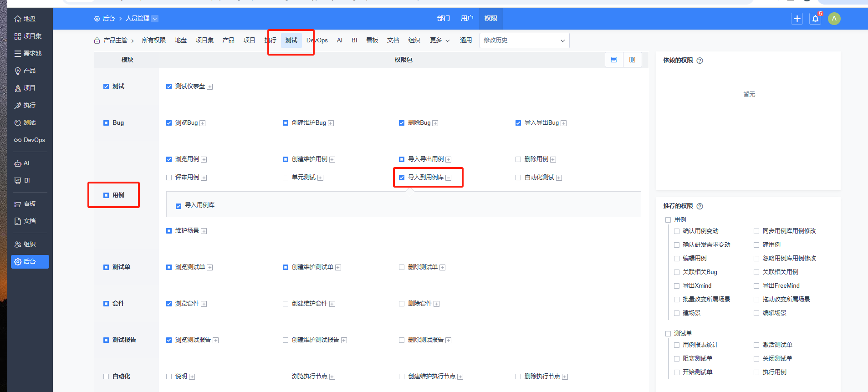
Task: Click the notification bell icon
Action: pyautogui.click(x=815, y=19)
